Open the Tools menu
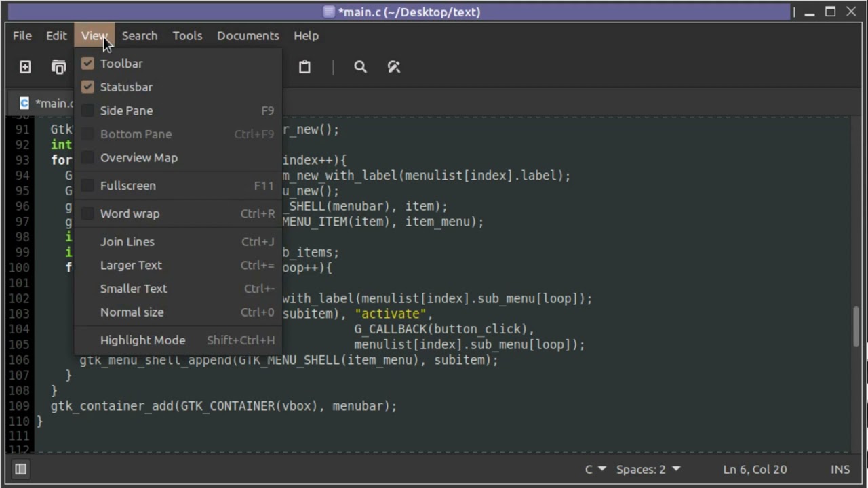This screenshot has width=868, height=488. 187,35
